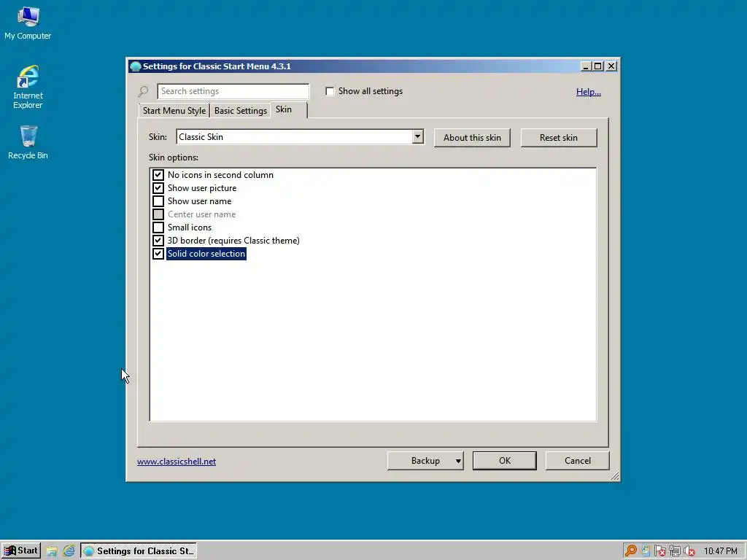747x560 pixels.
Task: Click the magnifier icon beside Search settings
Action: click(144, 91)
